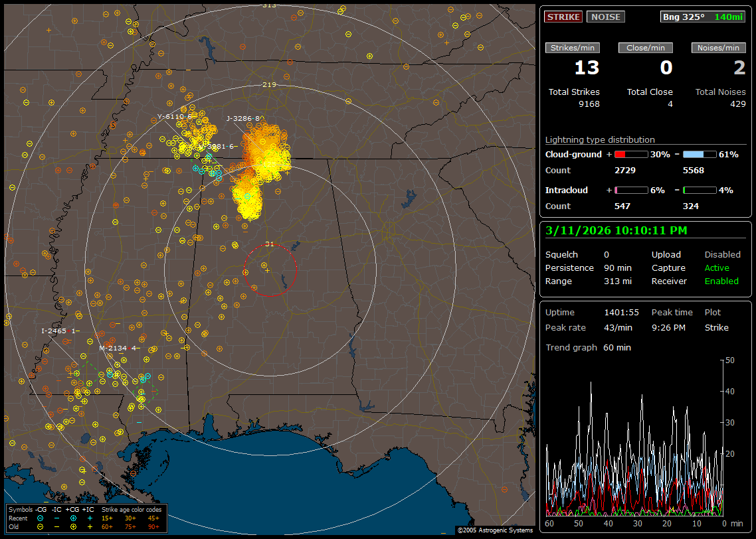The height and width of the screenshot is (539, 756).
Task: Click the negative cloud-ground blue percentage bar
Action: [x=699, y=154]
